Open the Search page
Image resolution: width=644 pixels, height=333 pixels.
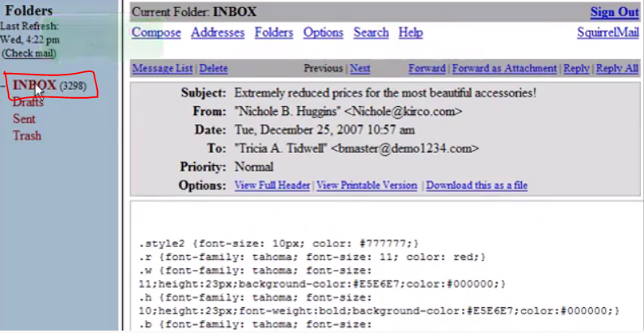pyautogui.click(x=371, y=32)
